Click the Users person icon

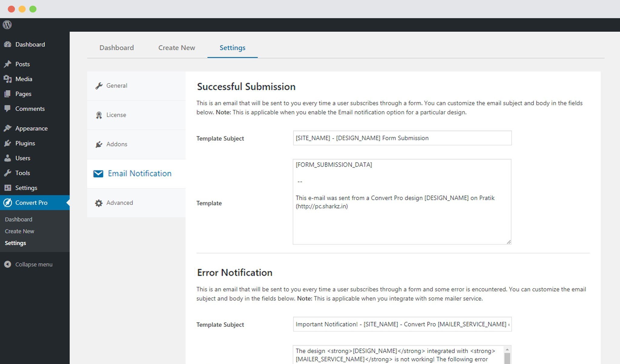(8, 158)
